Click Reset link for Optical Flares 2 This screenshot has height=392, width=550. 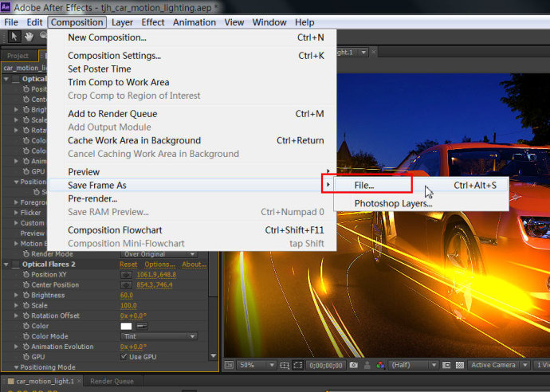tap(128, 265)
